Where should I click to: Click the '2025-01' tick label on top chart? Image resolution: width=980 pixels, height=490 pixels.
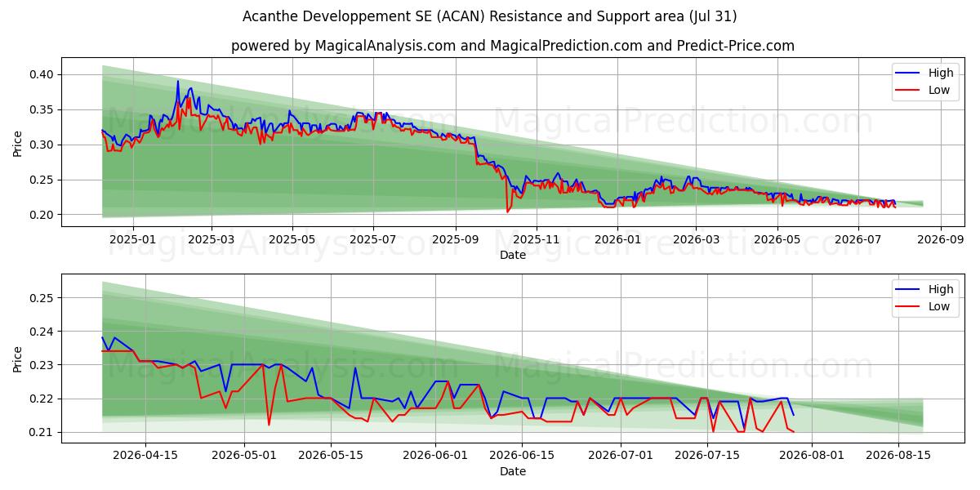pos(132,240)
